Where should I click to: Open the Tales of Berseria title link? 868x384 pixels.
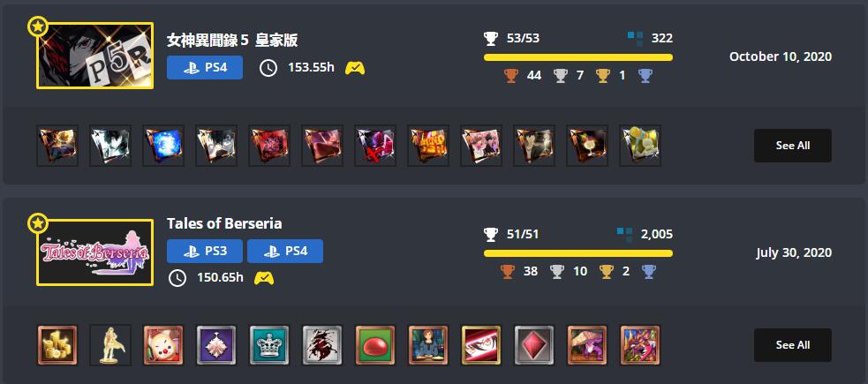click(x=224, y=223)
